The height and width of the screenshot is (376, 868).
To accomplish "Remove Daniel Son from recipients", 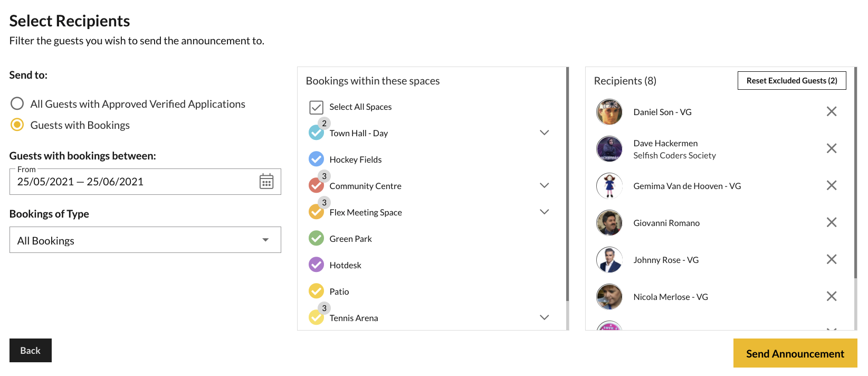I will coord(831,111).
